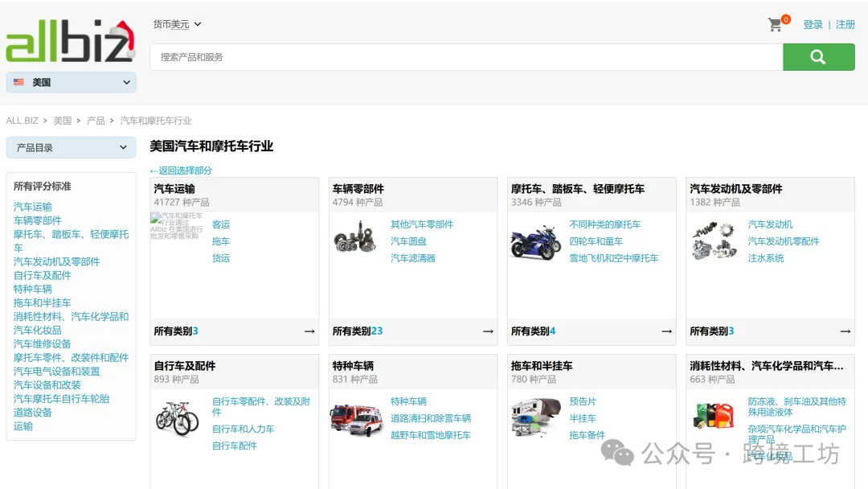Viewport: 868px width, 489px height.
Task: Open the shopping cart icon
Action: (776, 25)
